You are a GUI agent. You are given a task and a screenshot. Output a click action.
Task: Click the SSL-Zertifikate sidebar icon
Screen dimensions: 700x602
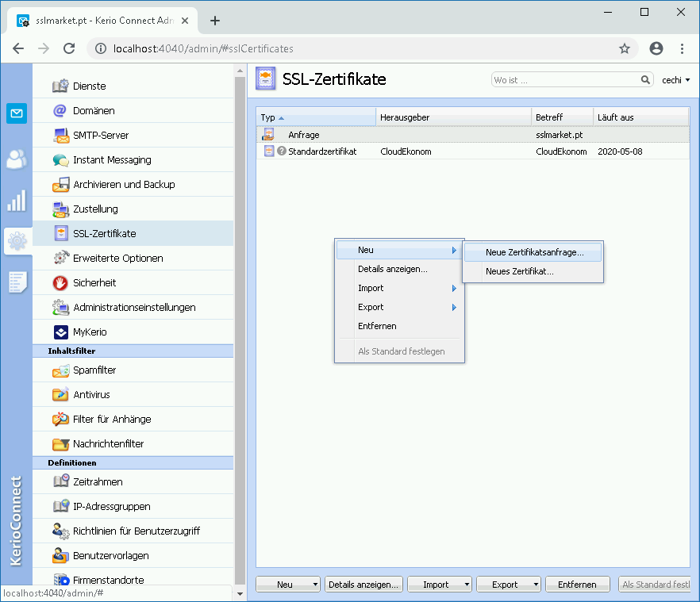point(61,233)
